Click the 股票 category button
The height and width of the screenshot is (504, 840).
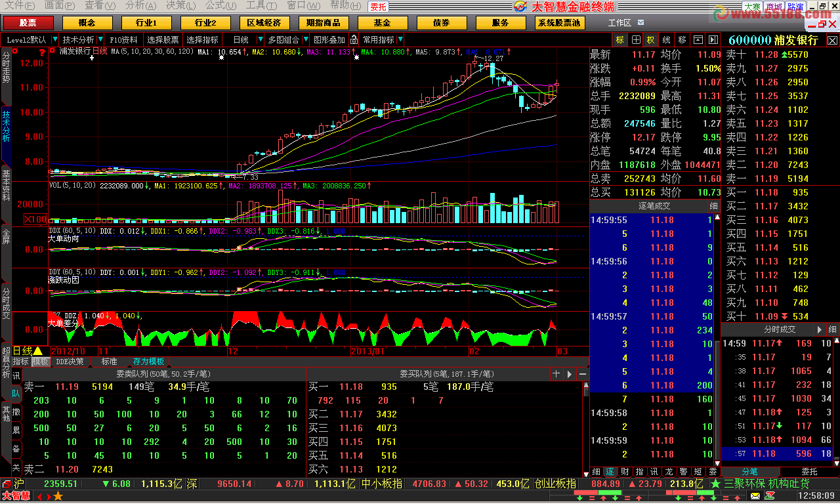click(x=28, y=22)
